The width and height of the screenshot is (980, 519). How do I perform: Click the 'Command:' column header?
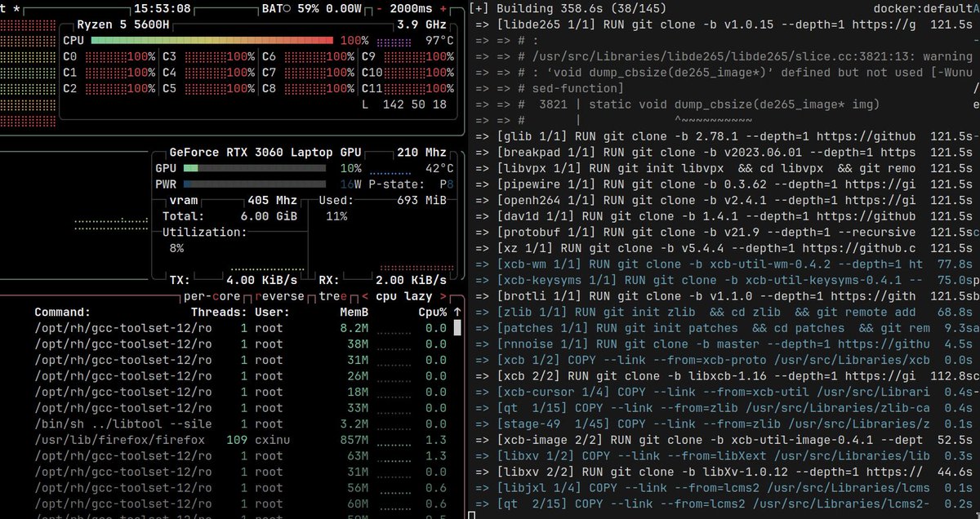click(63, 313)
